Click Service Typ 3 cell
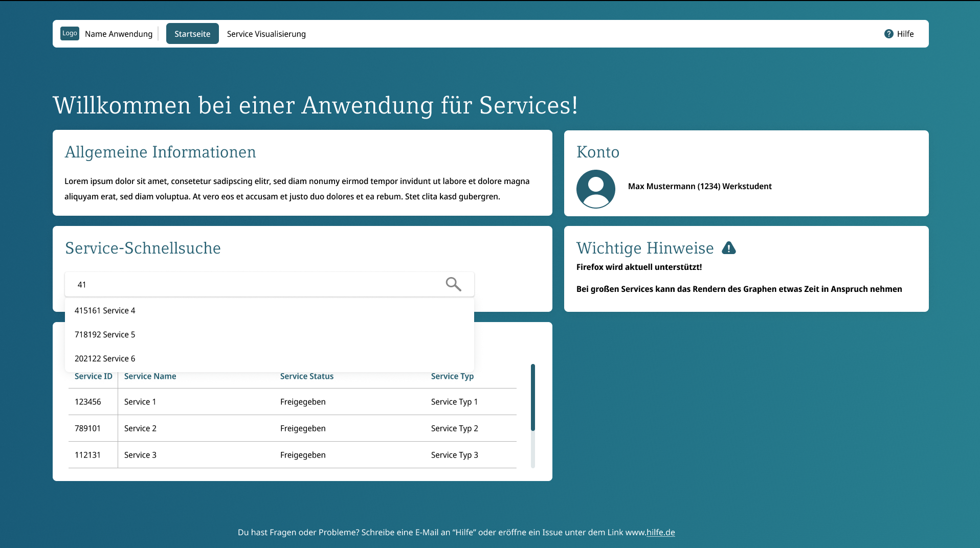This screenshot has width=980, height=548. pyautogui.click(x=454, y=455)
